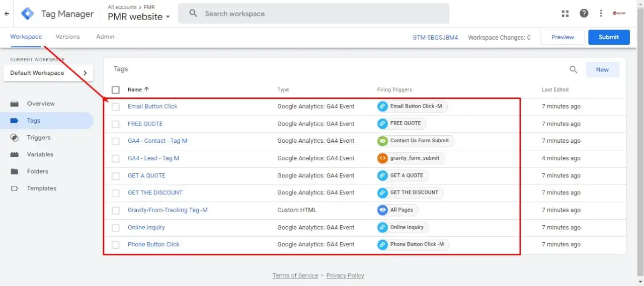Expand the Default Workspace selector chevron
Screen dimensions: 644x286
point(85,73)
